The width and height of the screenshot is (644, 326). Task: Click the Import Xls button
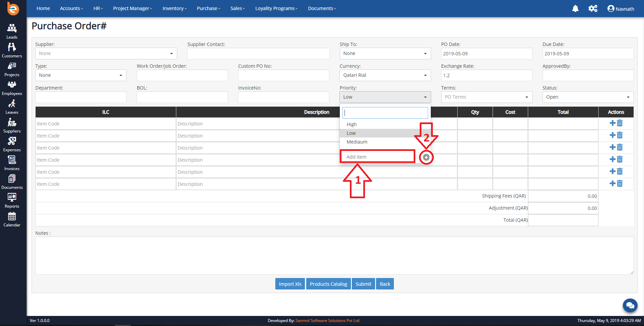click(290, 284)
